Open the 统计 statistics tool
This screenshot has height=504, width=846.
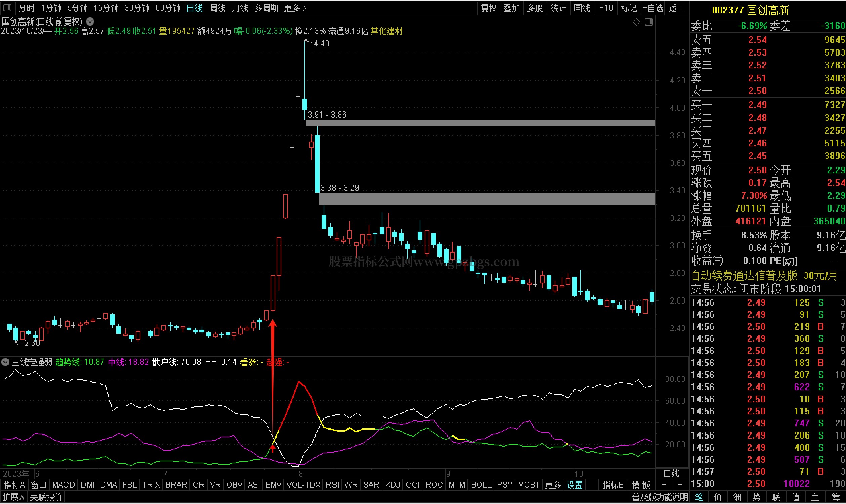click(x=558, y=8)
